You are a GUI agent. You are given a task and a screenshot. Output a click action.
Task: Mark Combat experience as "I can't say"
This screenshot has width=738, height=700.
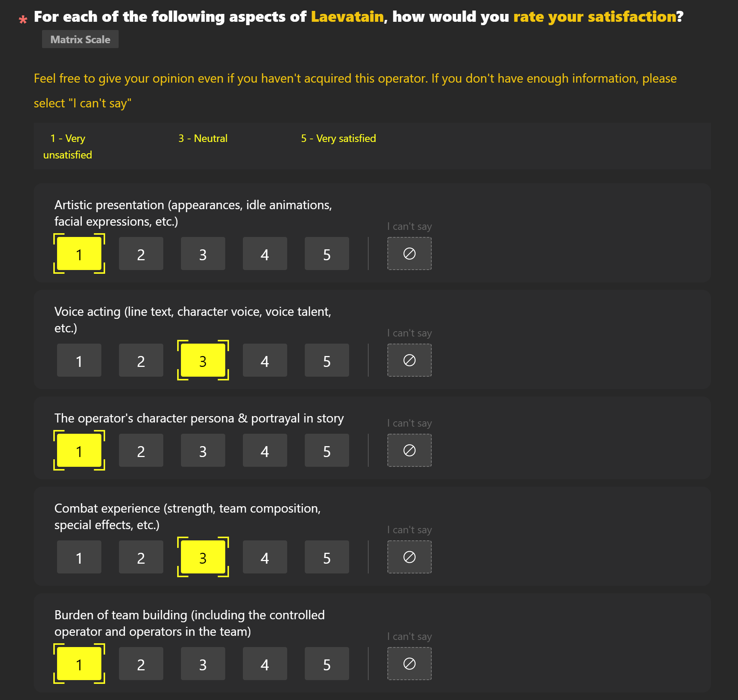pyautogui.click(x=409, y=557)
